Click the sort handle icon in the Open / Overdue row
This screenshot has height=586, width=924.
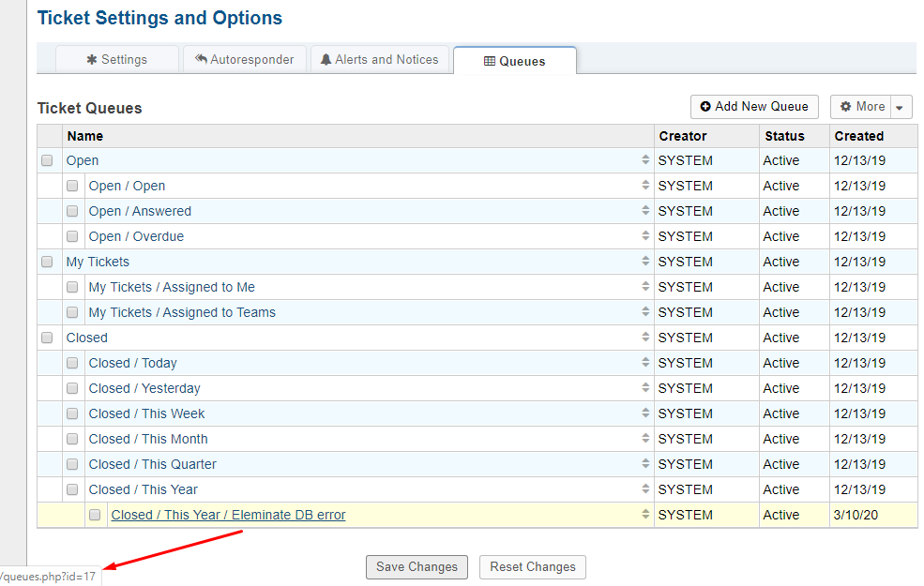pos(645,235)
